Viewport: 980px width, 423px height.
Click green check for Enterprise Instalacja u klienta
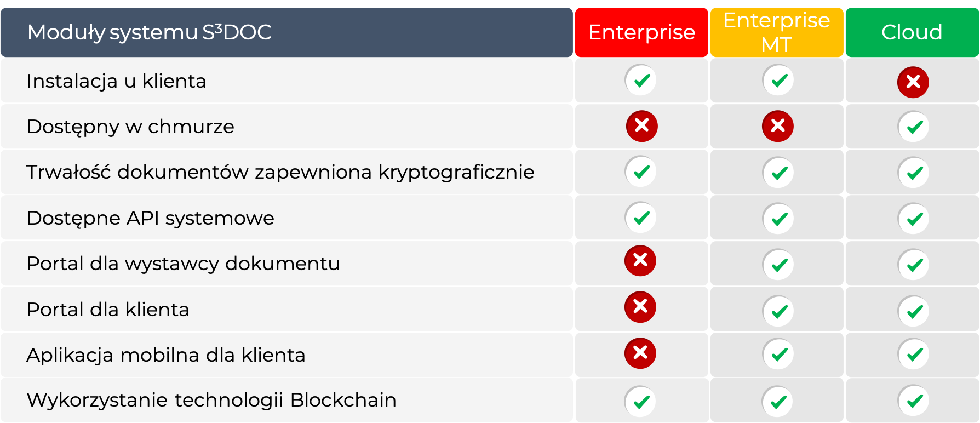click(641, 81)
